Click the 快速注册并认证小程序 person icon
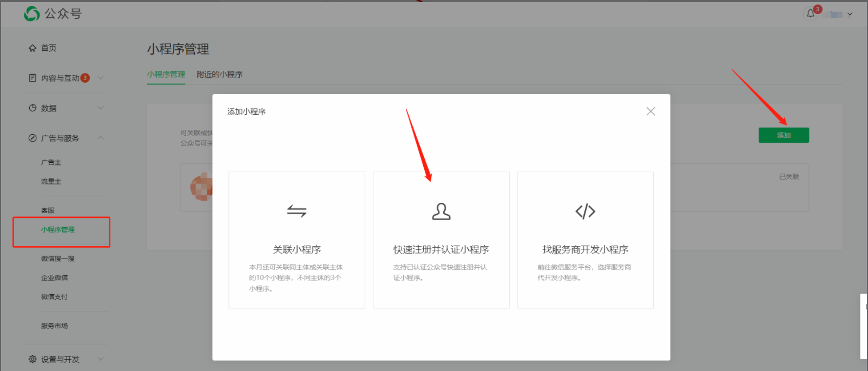868x371 pixels. pos(441,211)
